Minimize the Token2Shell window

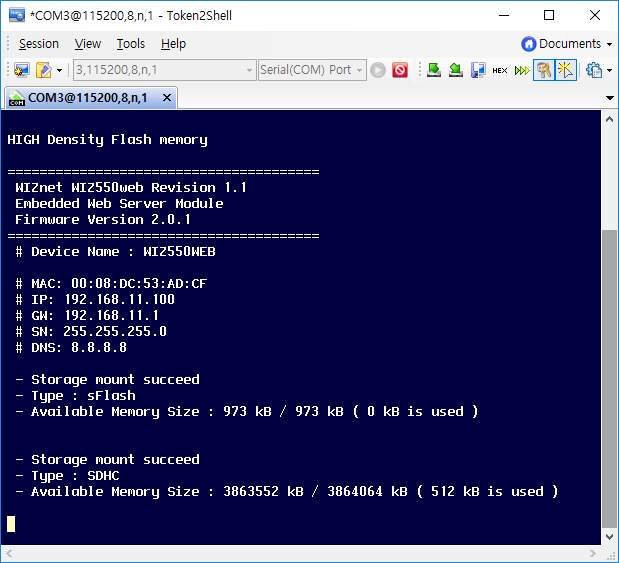504,15
